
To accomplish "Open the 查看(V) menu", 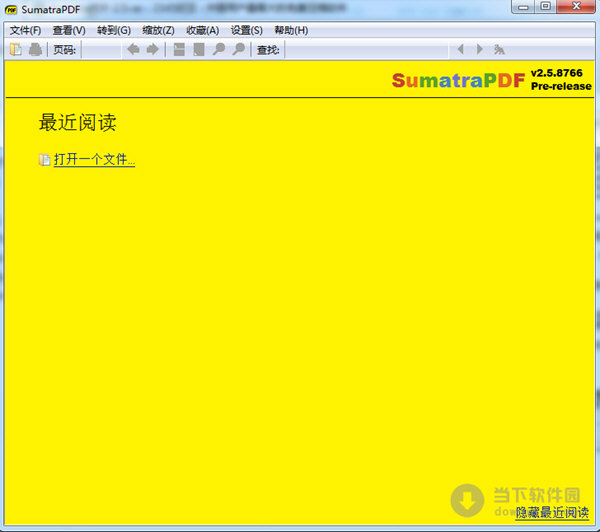I will (x=69, y=30).
